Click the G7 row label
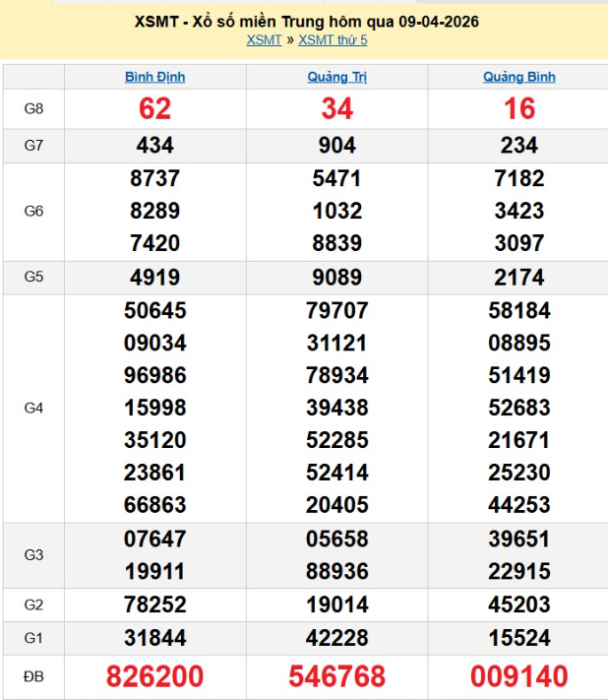This screenshot has width=608, height=700. coord(33,146)
